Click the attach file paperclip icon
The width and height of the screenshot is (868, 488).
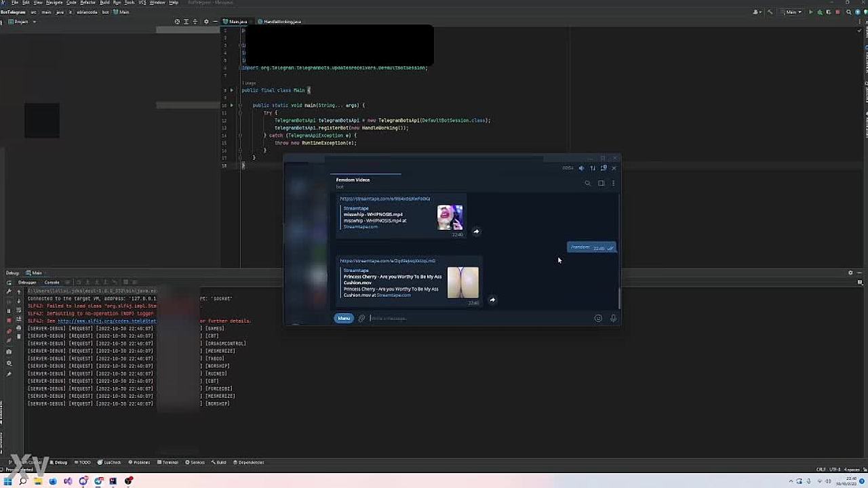(x=361, y=319)
